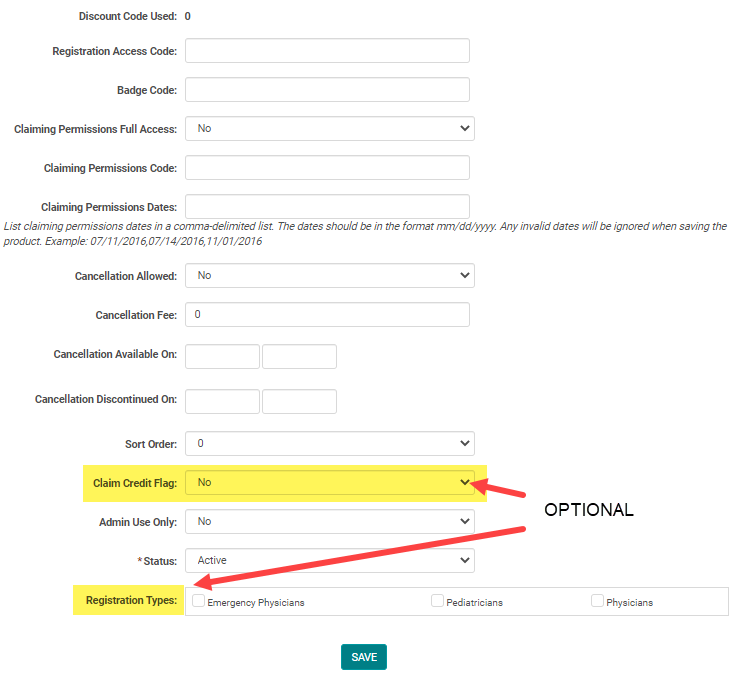Expand the Cancellation Allowed dropdown
This screenshot has height=679, width=730.
329,275
